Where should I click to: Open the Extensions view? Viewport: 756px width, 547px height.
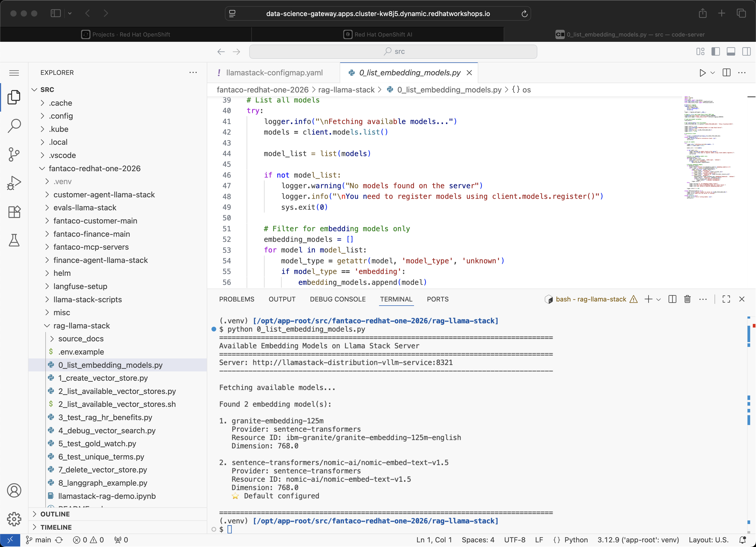(14, 212)
